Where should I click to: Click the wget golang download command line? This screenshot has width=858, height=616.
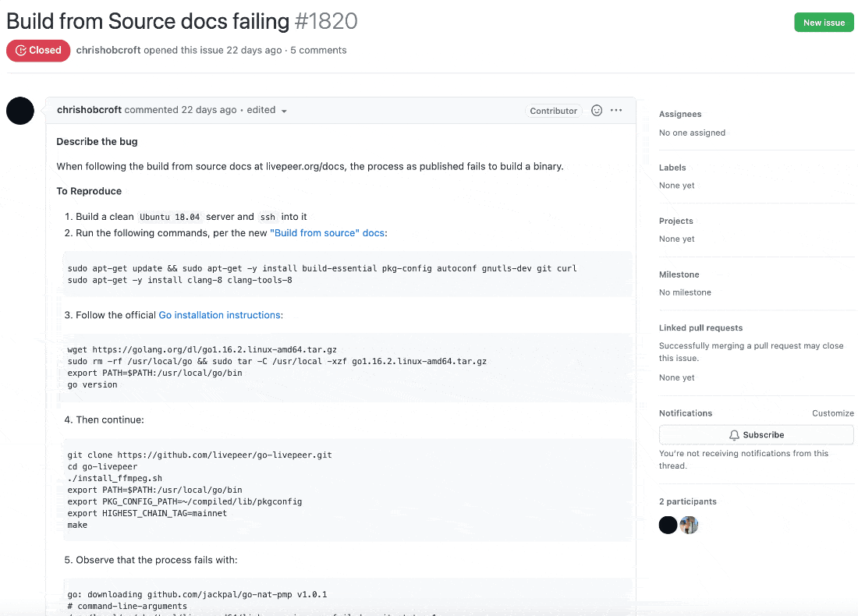click(x=202, y=349)
